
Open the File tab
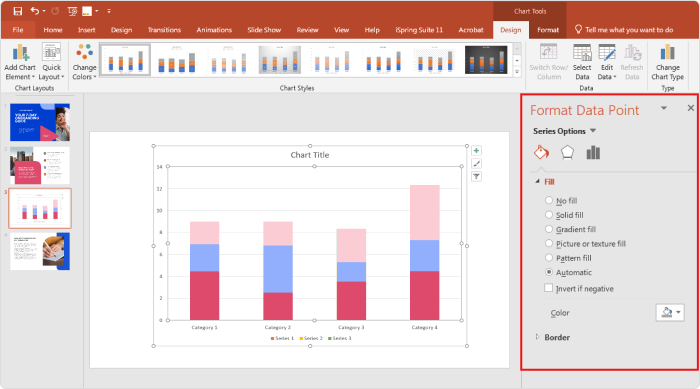click(x=18, y=30)
